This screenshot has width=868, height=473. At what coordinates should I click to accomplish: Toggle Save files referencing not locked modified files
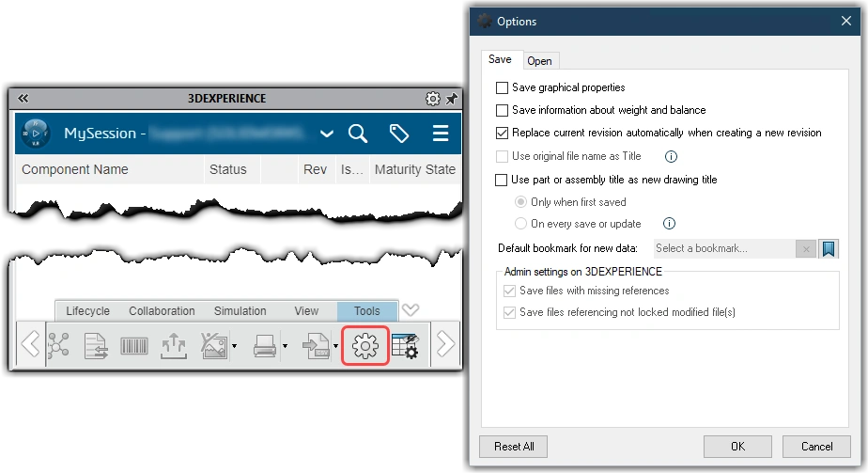(509, 312)
